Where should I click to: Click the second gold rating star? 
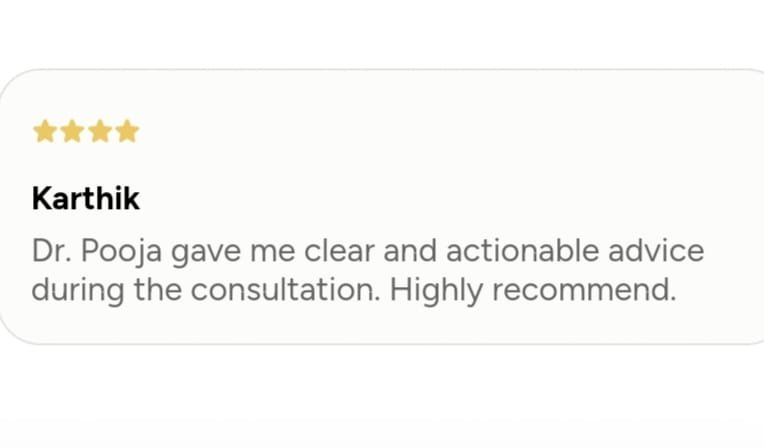click(72, 132)
